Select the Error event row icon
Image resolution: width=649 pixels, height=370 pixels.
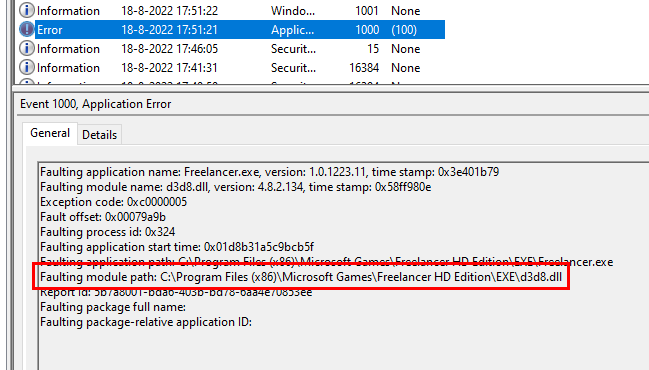(27, 30)
